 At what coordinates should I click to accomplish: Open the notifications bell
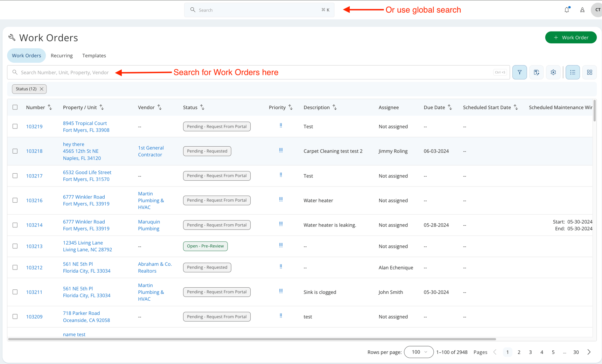(567, 9)
